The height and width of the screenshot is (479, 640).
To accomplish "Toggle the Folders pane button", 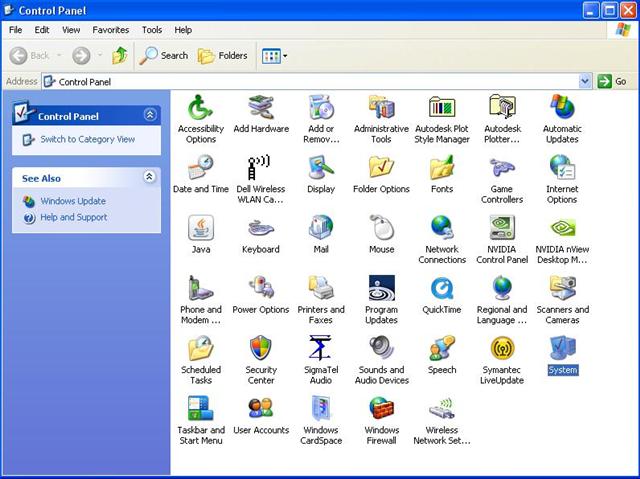I will pyautogui.click(x=223, y=55).
